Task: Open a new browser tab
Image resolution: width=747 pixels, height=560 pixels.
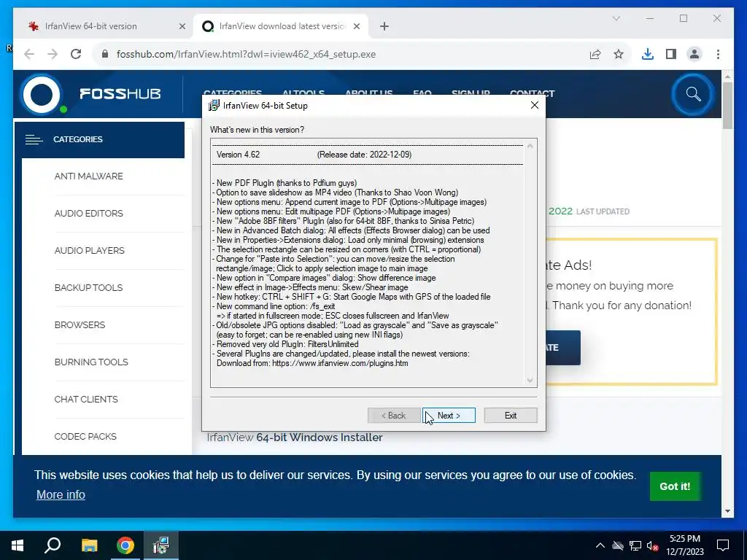Action: (384, 27)
